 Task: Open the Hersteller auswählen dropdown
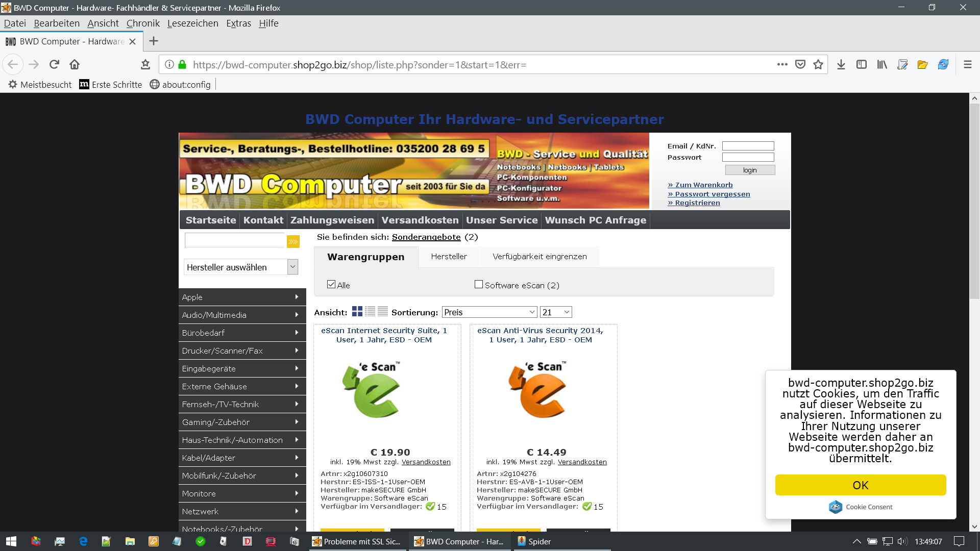(240, 267)
